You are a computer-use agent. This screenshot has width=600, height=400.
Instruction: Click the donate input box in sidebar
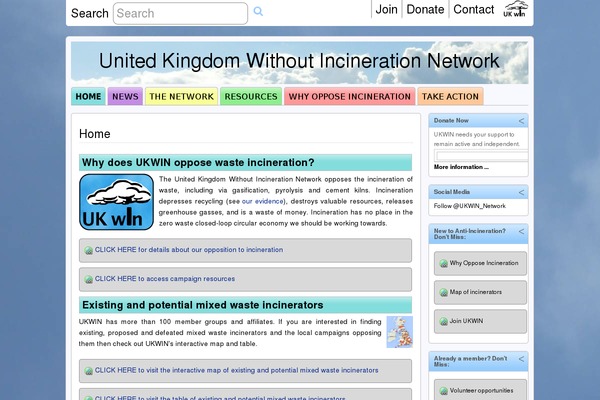(482, 156)
